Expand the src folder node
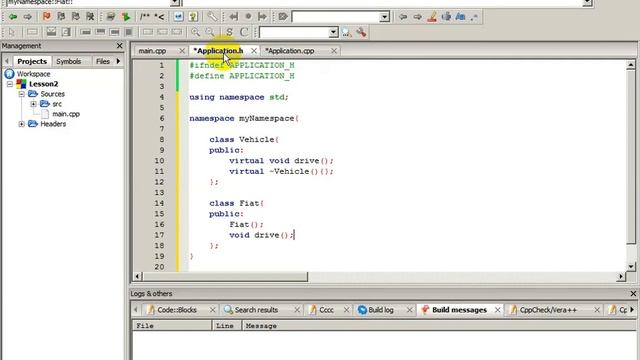 [33, 104]
